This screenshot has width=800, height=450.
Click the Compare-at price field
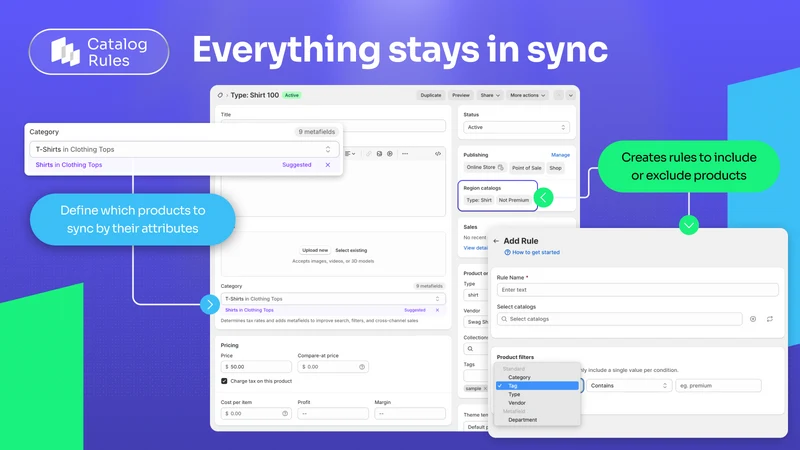(333, 367)
